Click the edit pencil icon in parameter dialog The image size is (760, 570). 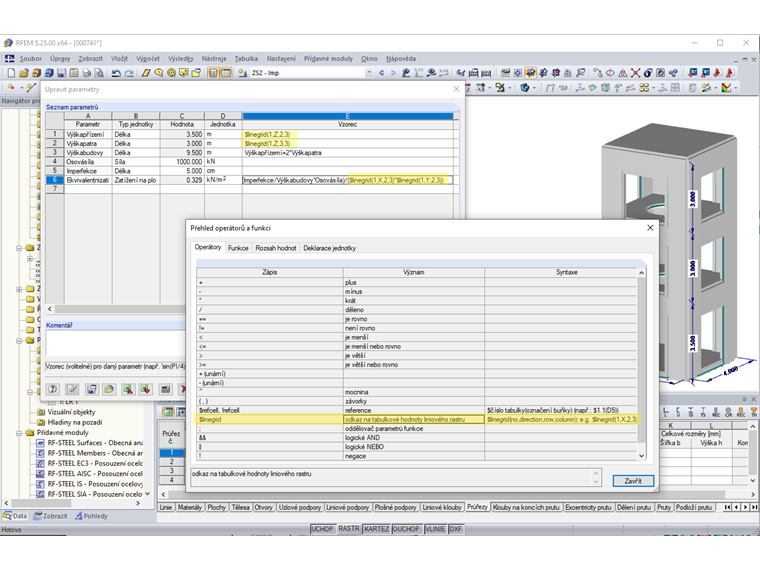pos(72,389)
